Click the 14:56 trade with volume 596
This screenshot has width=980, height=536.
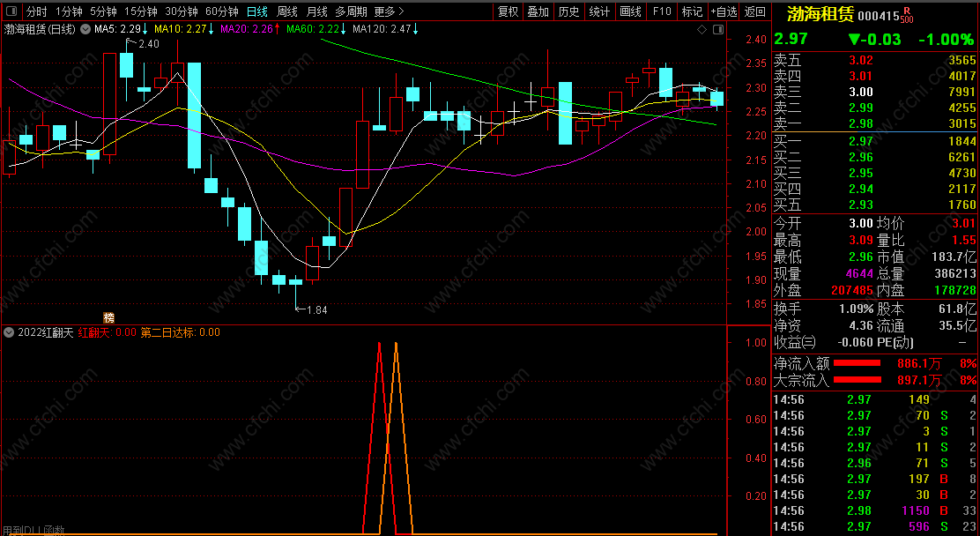[875, 527]
